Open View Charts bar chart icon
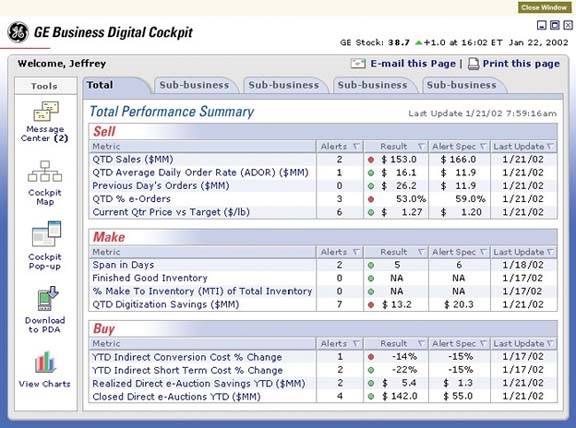This screenshot has height=428, width=576. click(45, 362)
